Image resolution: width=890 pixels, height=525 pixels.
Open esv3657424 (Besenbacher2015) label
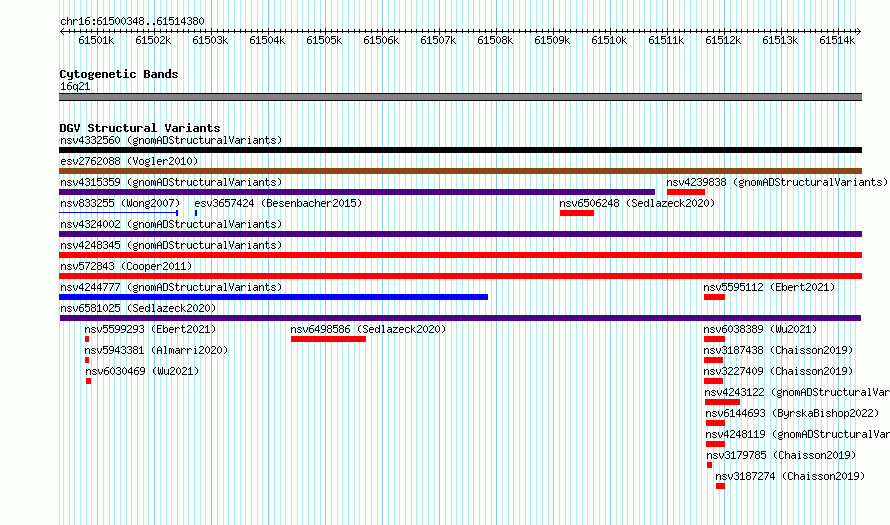coord(278,203)
